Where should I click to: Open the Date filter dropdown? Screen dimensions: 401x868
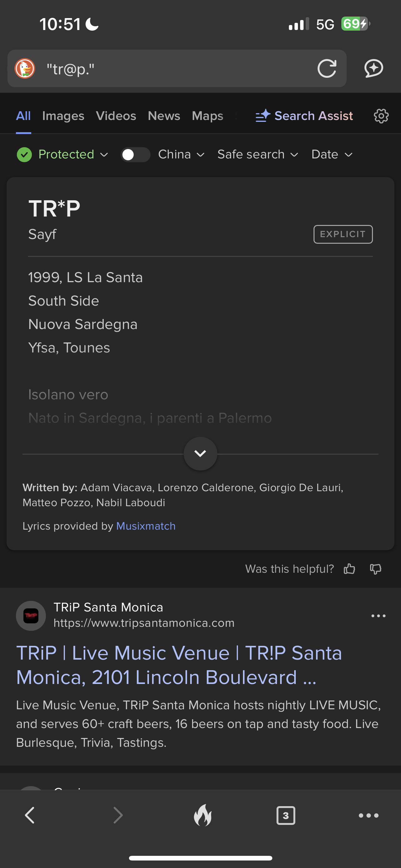click(332, 155)
